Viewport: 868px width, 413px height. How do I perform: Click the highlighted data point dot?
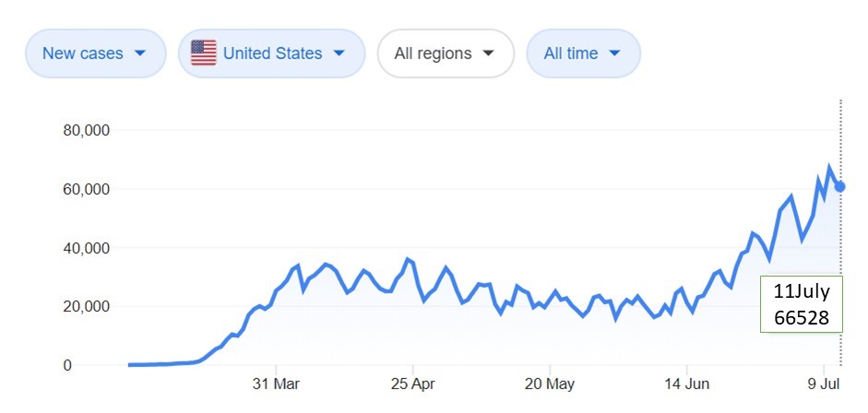[x=839, y=187]
